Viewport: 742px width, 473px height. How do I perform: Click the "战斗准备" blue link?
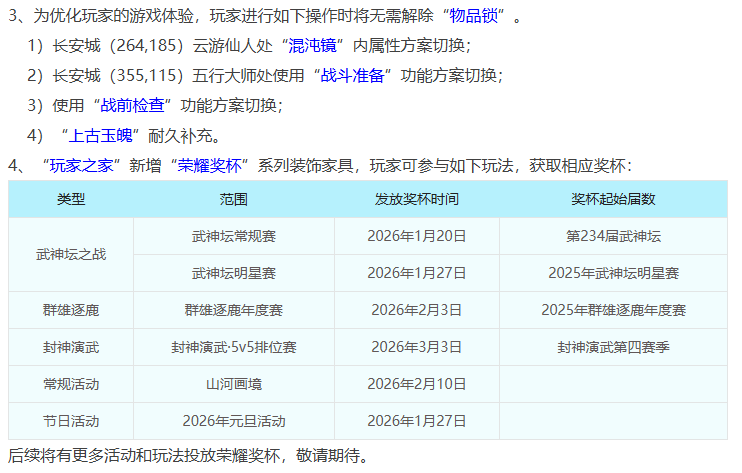(x=350, y=76)
